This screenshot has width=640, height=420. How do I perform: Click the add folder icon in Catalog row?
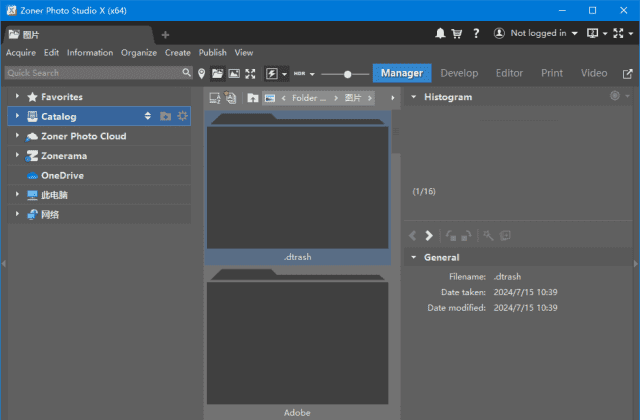click(165, 116)
